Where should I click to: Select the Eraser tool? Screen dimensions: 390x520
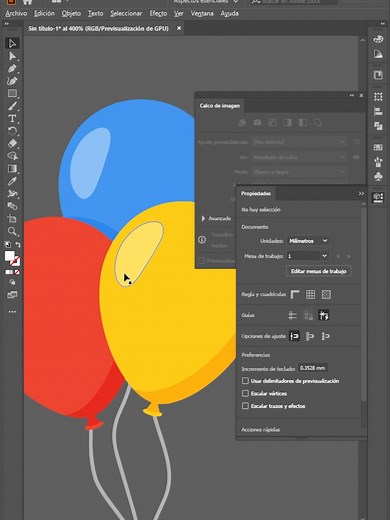(12, 143)
